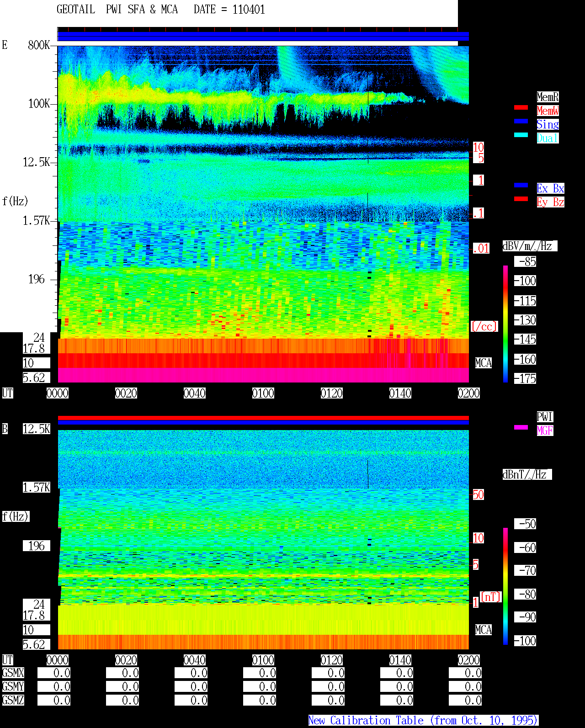
Task: Click the Dual legend label
Action: pos(548,138)
